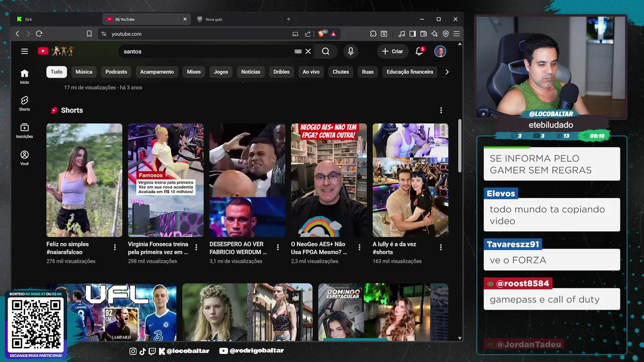Open Início in the sidebar
This screenshot has height=362, width=644.
(x=24, y=76)
